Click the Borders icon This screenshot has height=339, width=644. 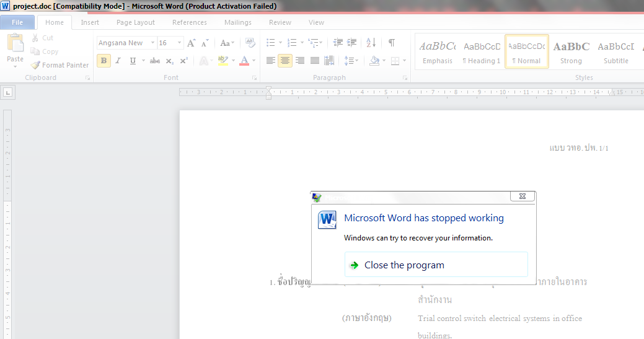395,61
